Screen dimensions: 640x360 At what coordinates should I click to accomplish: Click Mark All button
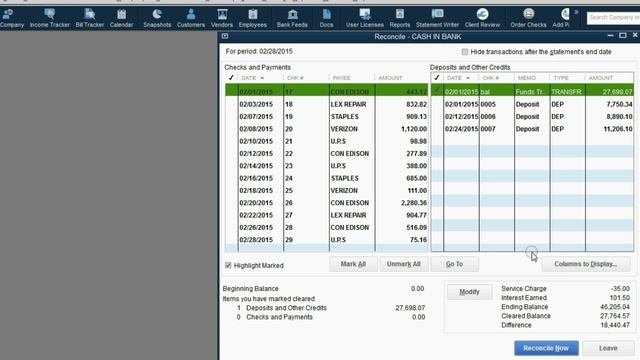click(x=353, y=264)
